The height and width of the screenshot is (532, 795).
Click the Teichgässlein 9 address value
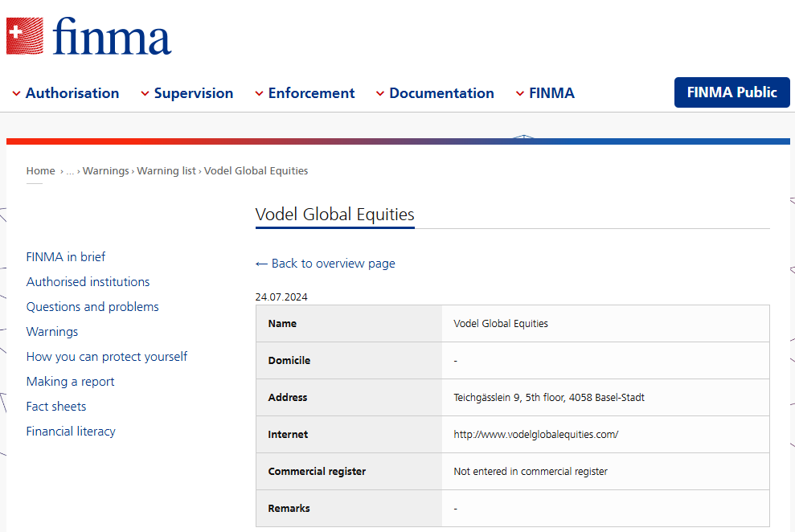point(549,397)
